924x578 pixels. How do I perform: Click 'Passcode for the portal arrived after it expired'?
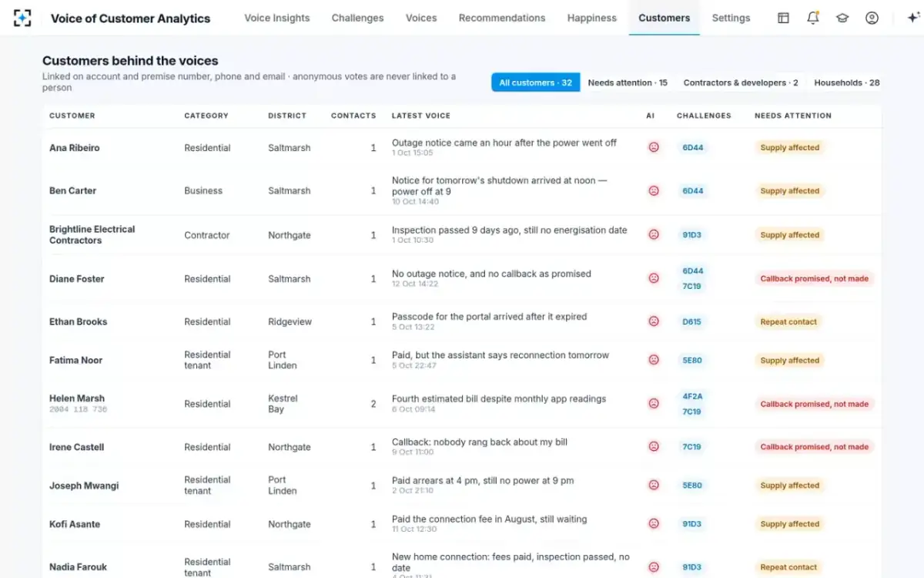489,317
